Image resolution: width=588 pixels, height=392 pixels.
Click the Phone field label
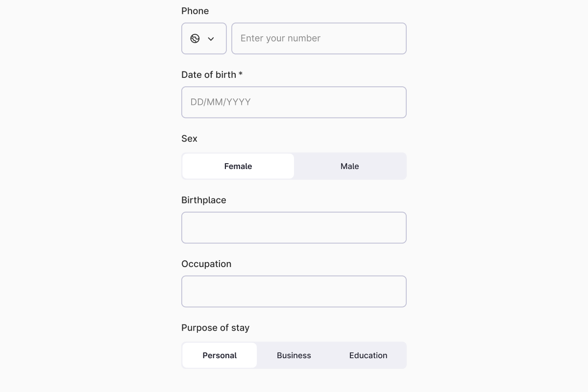(x=195, y=11)
